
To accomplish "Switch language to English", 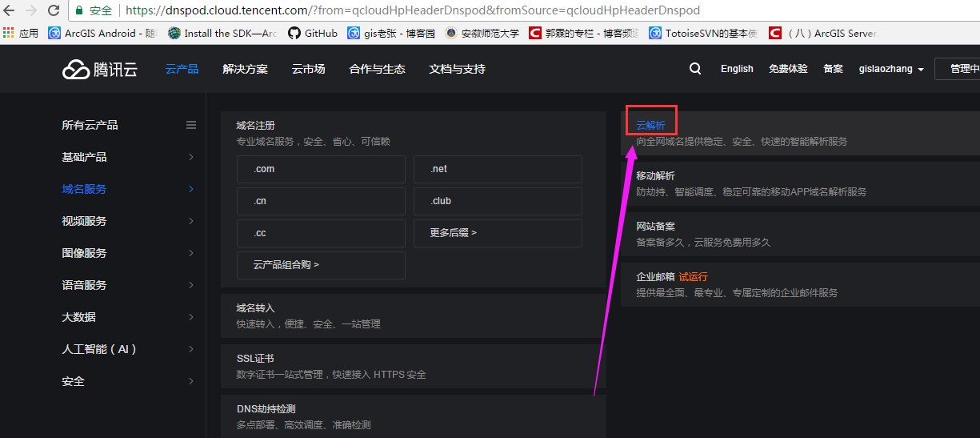I will (737, 70).
